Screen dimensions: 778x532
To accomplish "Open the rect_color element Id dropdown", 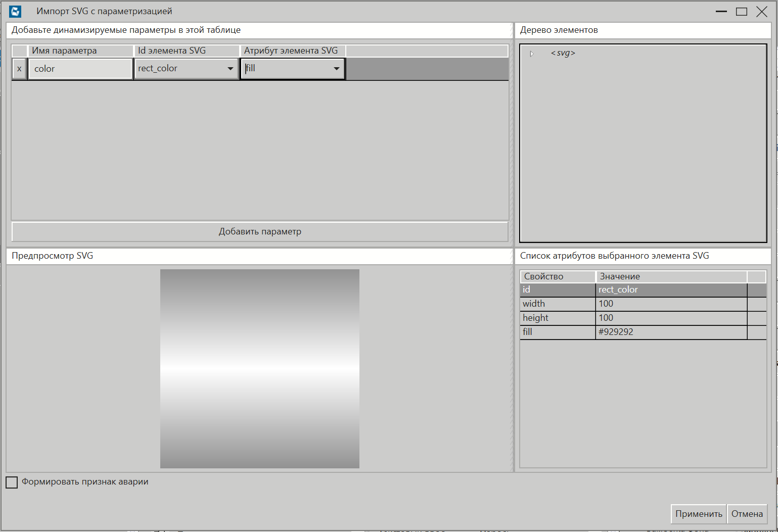I will [x=230, y=69].
